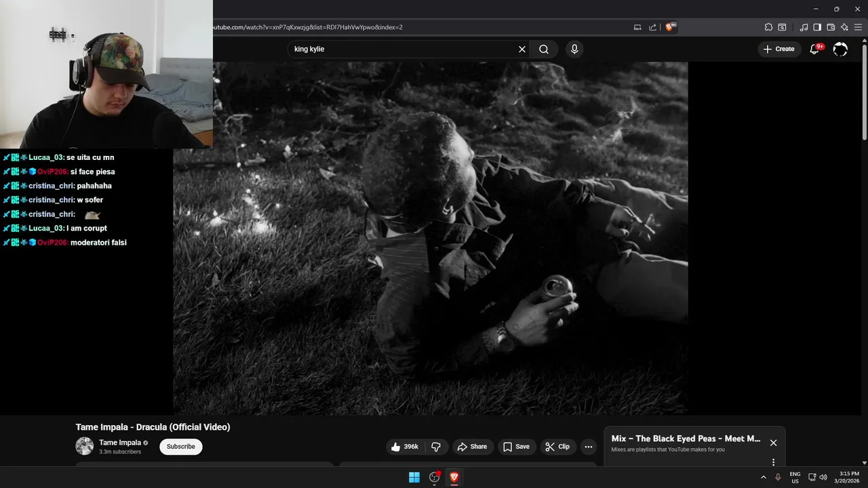This screenshot has height=488, width=868.
Task: Click the '3.3m subscribers' text
Action: click(x=120, y=452)
